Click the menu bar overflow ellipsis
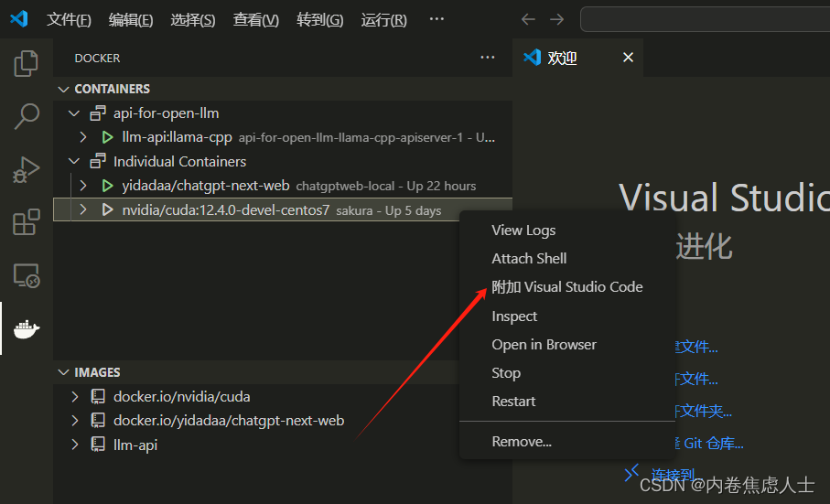The height and width of the screenshot is (504, 830). click(x=437, y=19)
